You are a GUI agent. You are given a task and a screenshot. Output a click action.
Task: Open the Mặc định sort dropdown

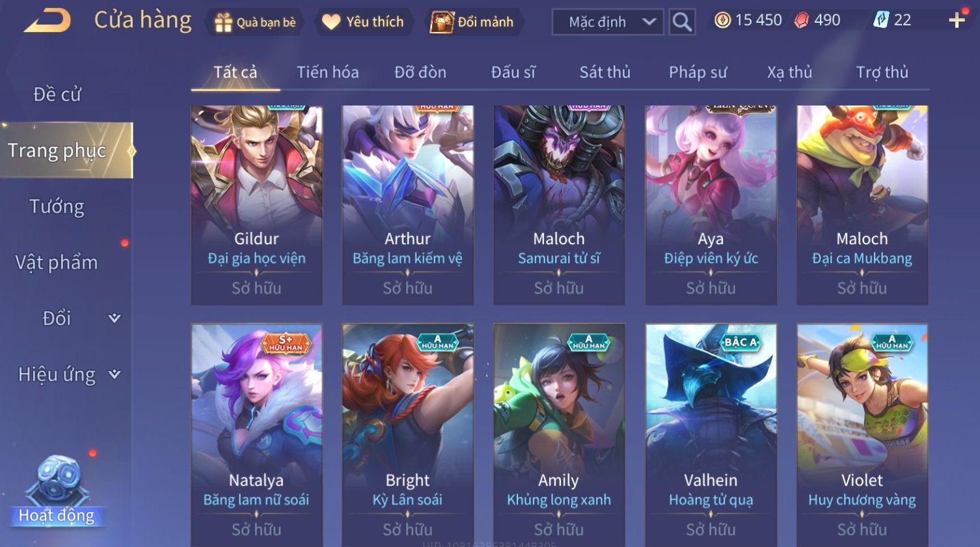click(608, 22)
